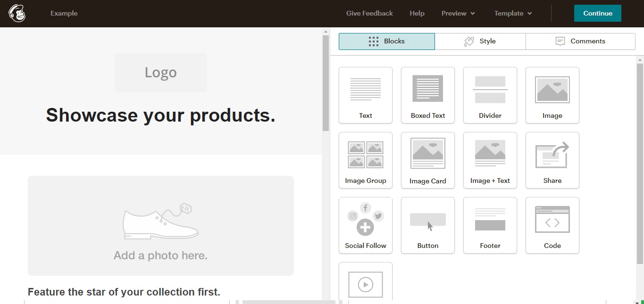
Task: Pick the Divider block icon
Action: click(490, 95)
